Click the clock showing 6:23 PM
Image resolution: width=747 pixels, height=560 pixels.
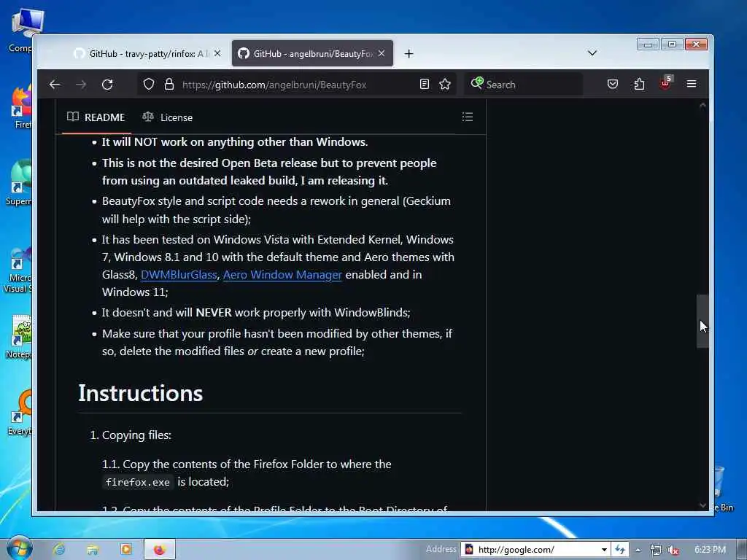point(710,550)
